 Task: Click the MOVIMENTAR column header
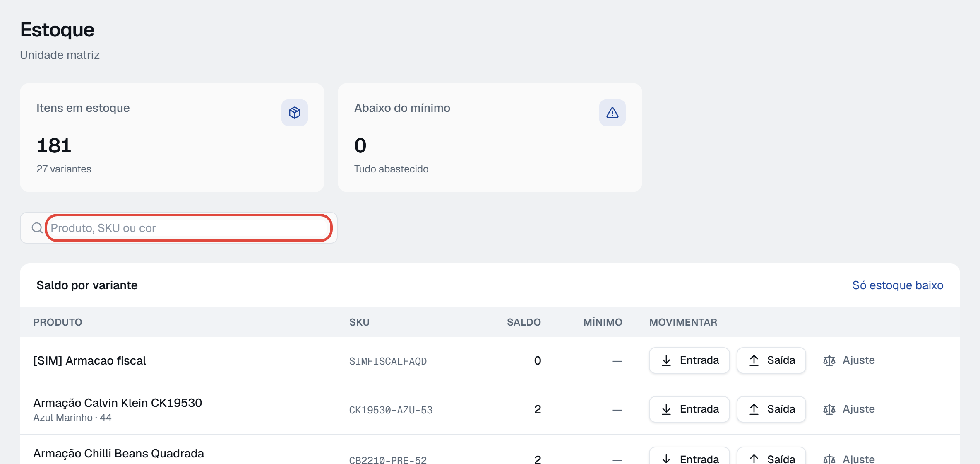(683, 322)
